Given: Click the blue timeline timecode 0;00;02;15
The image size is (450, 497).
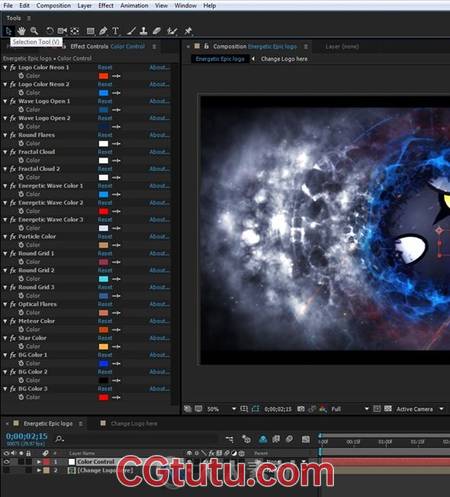Looking at the screenshot, I should [27, 436].
